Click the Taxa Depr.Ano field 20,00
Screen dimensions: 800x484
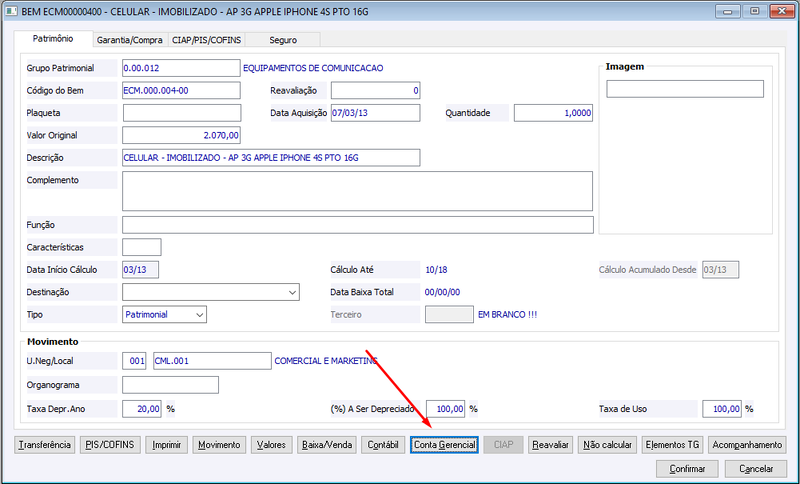tap(142, 409)
